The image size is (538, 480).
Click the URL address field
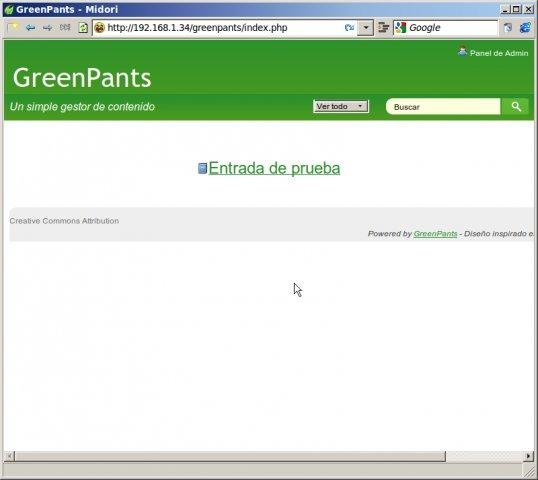tap(224, 27)
